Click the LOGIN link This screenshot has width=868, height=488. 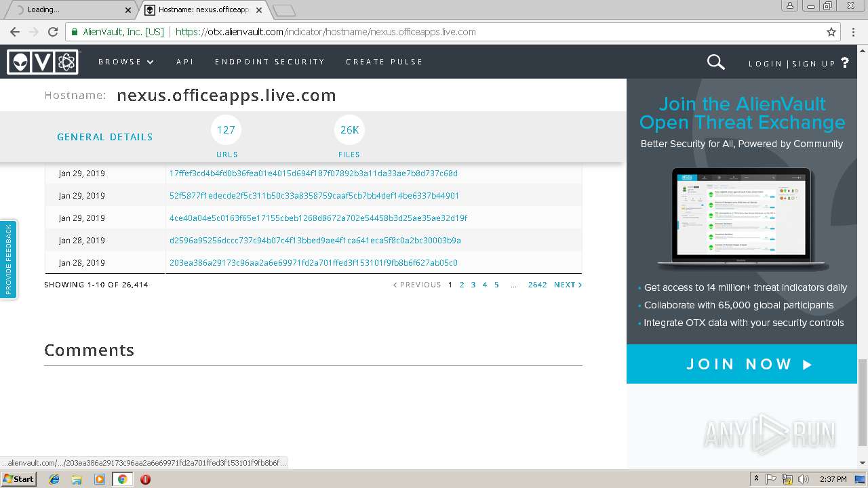point(766,64)
